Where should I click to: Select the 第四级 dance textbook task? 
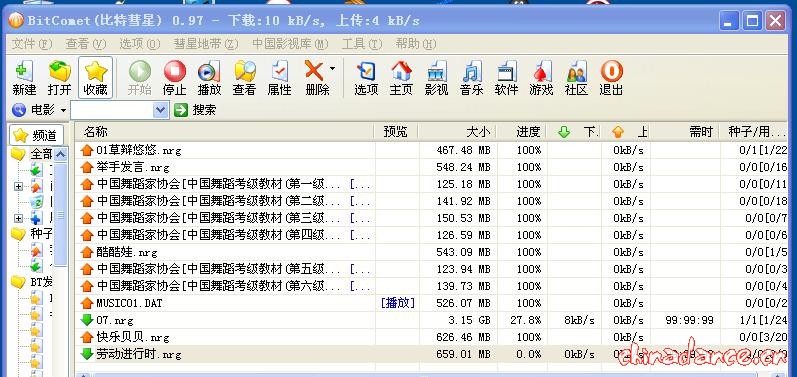tap(432, 235)
